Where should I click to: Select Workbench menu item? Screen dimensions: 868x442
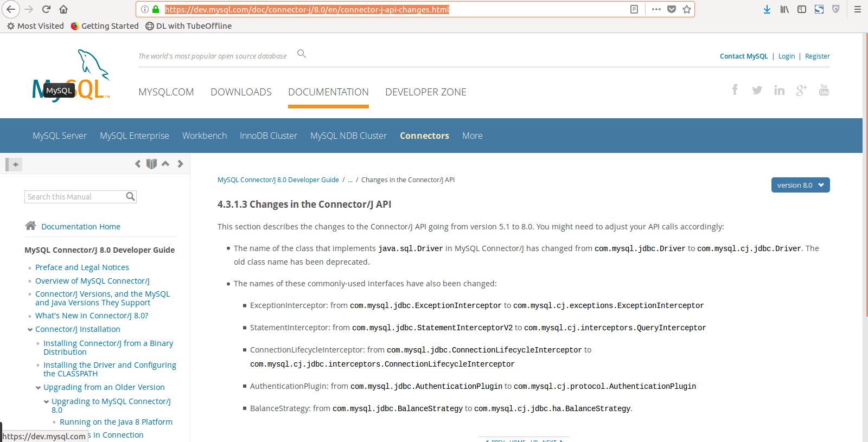click(x=205, y=136)
